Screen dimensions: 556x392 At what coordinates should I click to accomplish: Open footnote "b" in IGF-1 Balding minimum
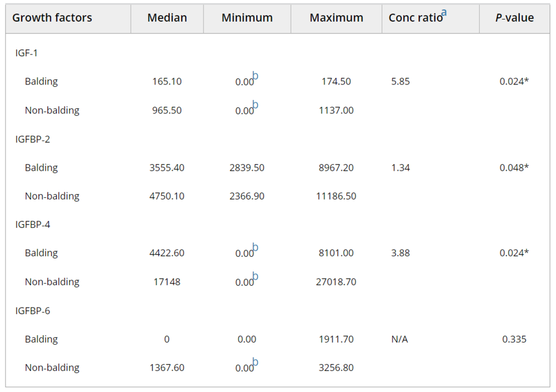coord(255,76)
